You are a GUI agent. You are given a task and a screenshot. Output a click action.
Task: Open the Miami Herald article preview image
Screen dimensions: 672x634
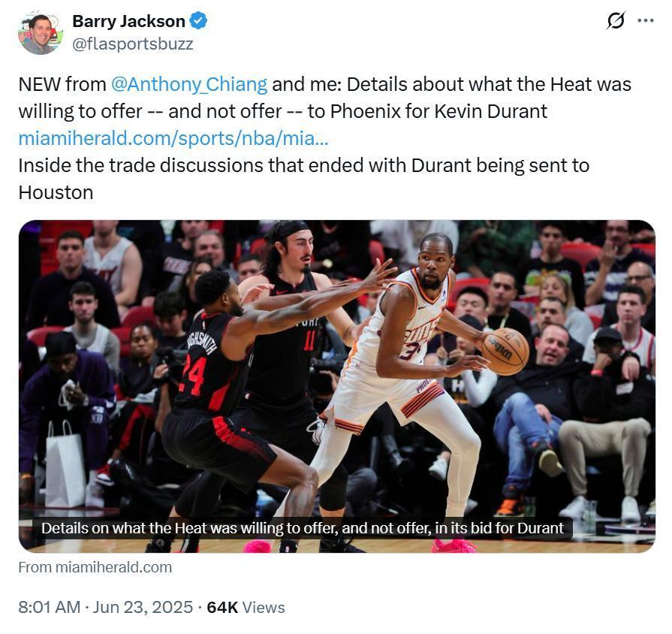coord(337,386)
